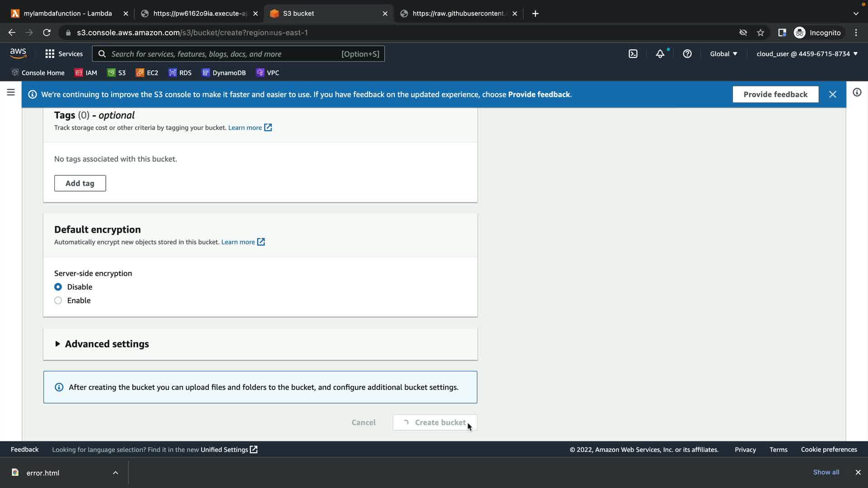Click the Add tag button

coord(80,183)
